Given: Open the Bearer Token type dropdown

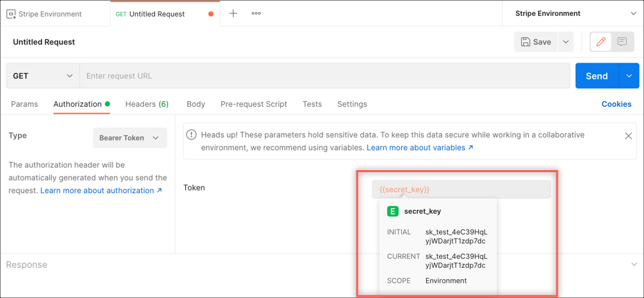Looking at the screenshot, I should point(130,138).
